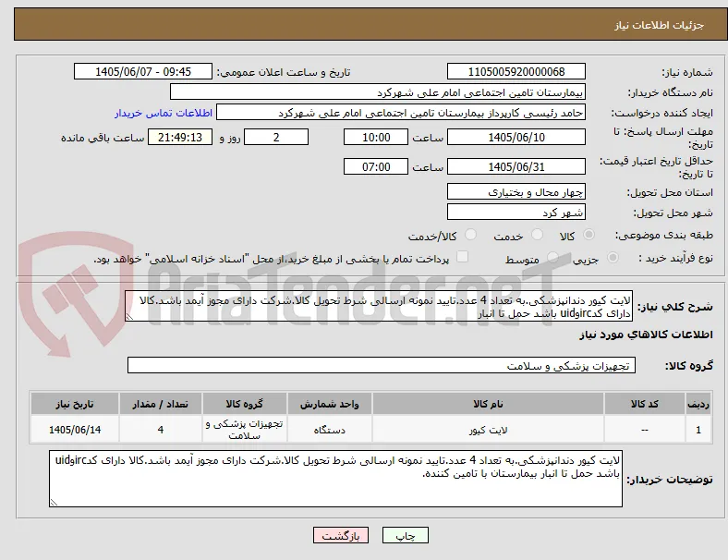Click the ردیف column header
The width and height of the screenshot is (728, 560).
(698, 404)
